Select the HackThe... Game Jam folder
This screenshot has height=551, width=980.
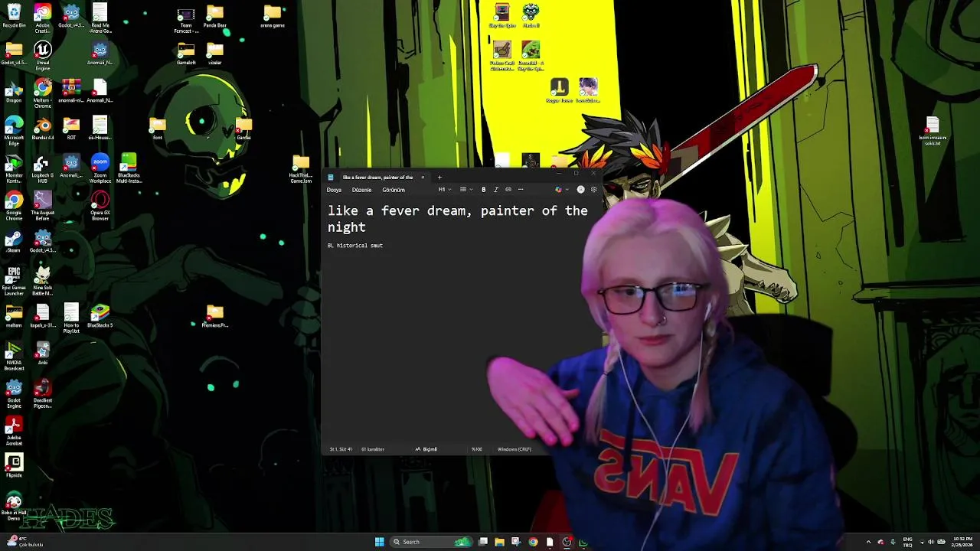(x=301, y=169)
